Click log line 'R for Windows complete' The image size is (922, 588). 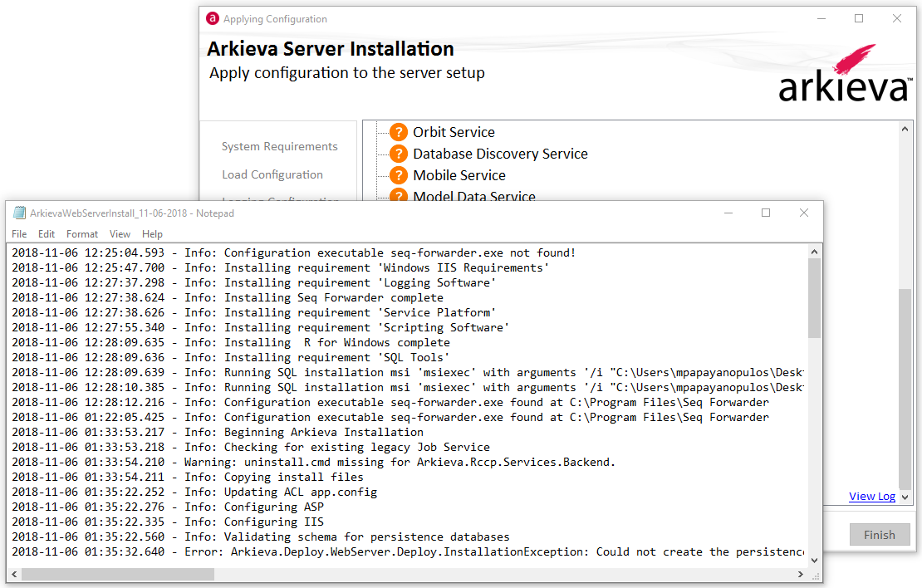[x=231, y=343]
